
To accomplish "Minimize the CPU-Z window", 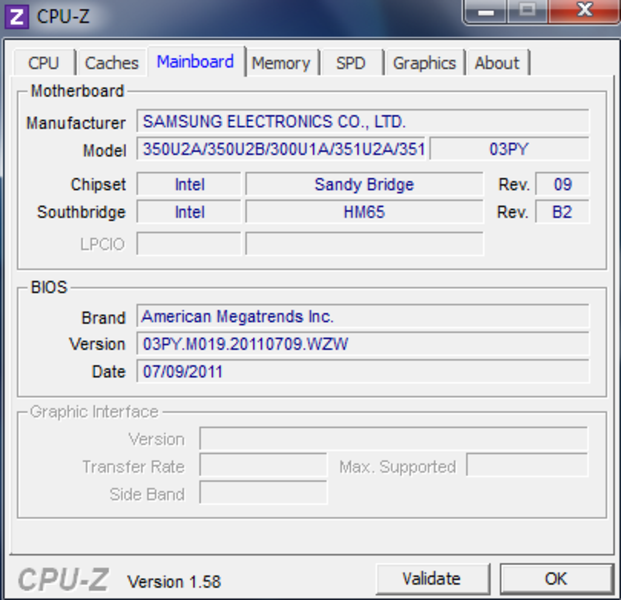I will click(486, 11).
